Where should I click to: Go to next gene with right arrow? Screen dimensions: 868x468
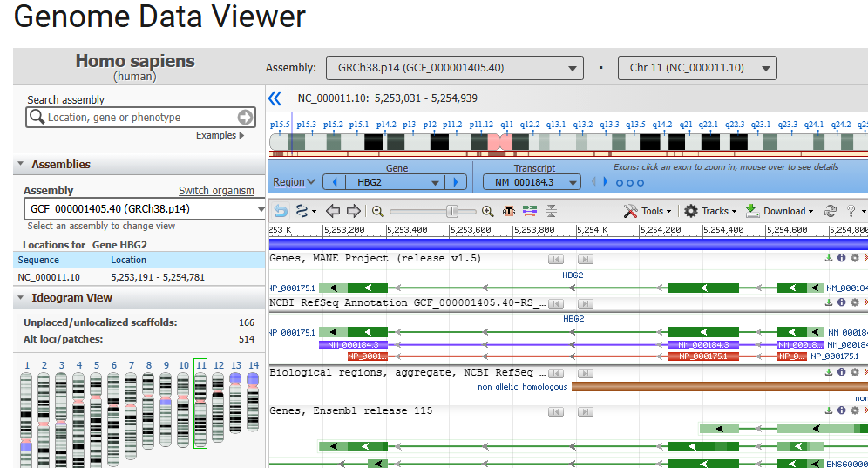coord(456,182)
